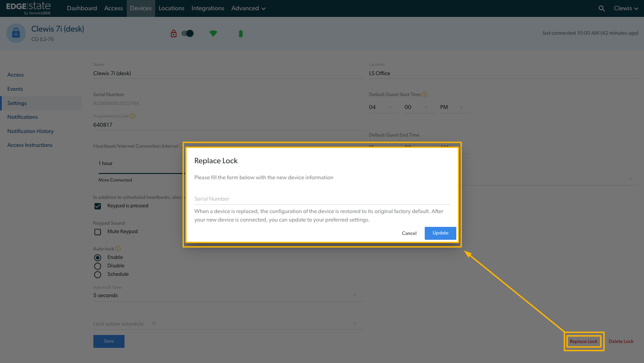Click the Lock action schedule info icon
This screenshot has height=363, width=644.
coord(154,324)
